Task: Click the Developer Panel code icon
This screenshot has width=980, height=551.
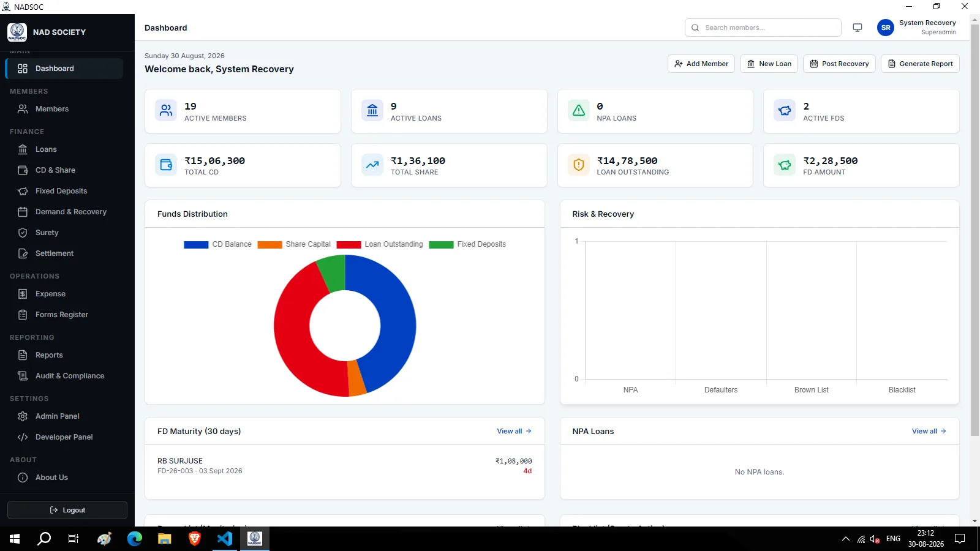Action: (23, 437)
